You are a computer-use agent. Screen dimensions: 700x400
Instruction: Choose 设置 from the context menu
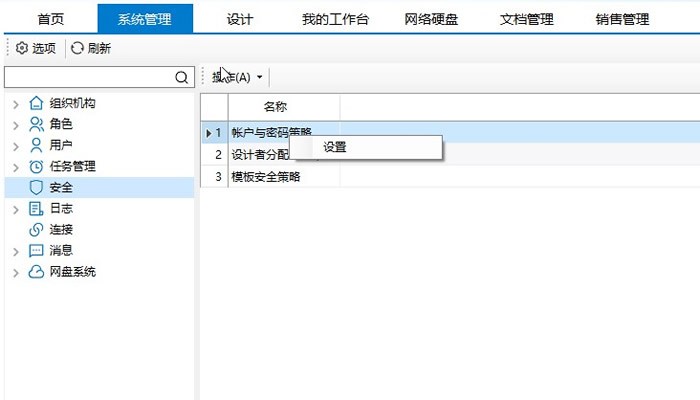[335, 147]
